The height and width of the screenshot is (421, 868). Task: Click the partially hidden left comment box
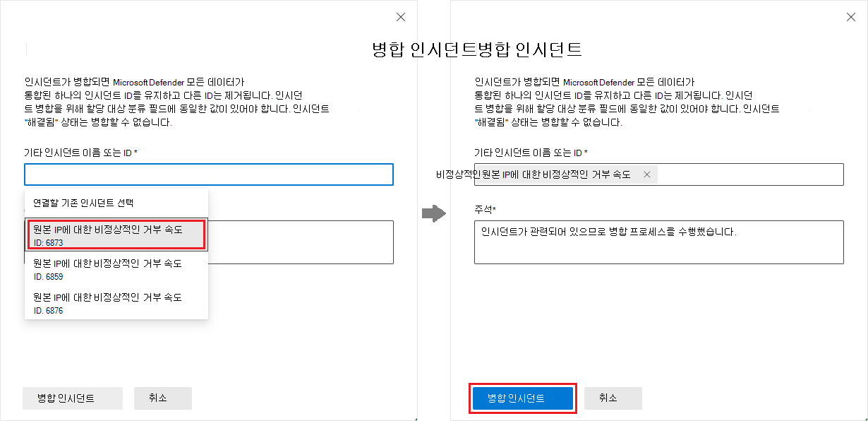point(300,242)
